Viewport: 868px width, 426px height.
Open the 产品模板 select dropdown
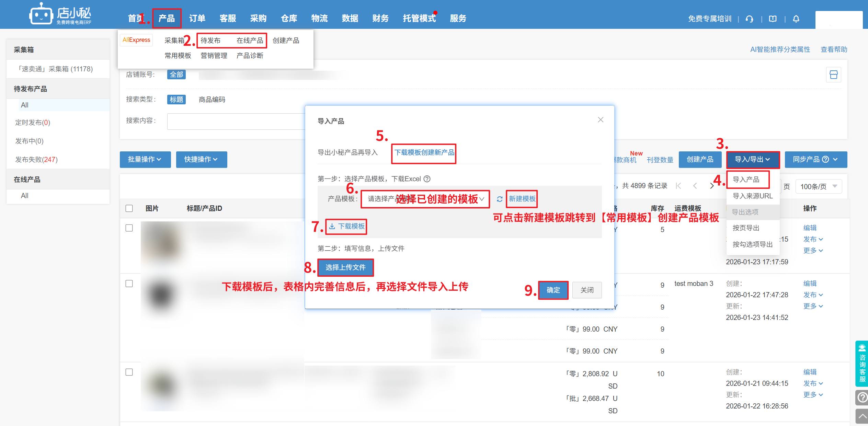425,199
